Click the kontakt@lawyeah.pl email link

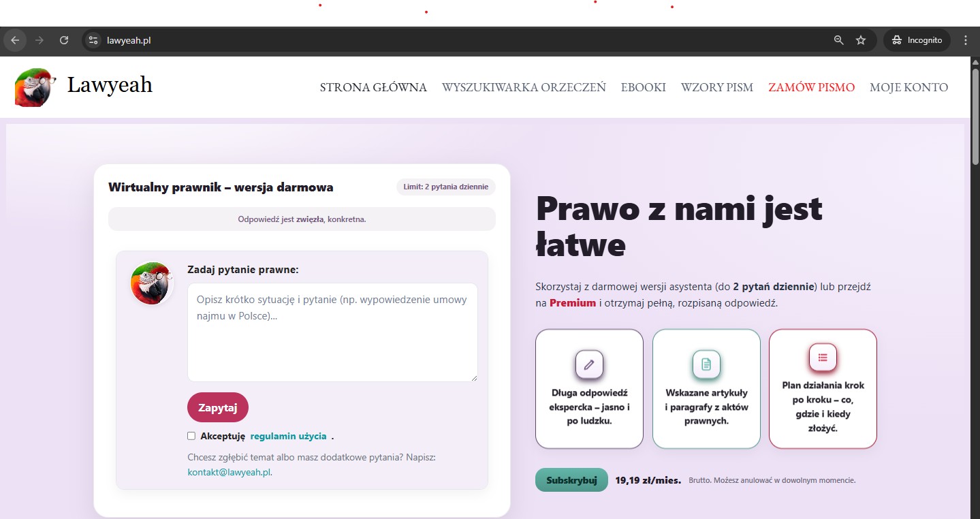click(x=229, y=472)
